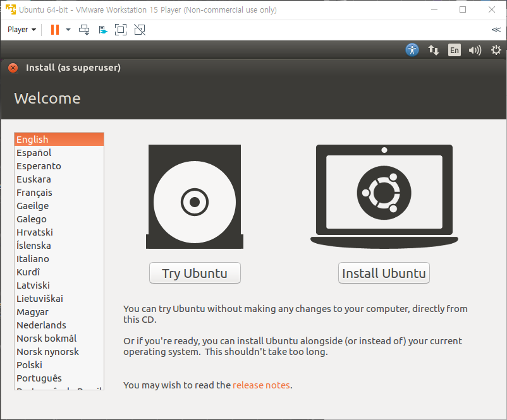Pause the virtual machine
507x420 pixels.
[x=55, y=30]
